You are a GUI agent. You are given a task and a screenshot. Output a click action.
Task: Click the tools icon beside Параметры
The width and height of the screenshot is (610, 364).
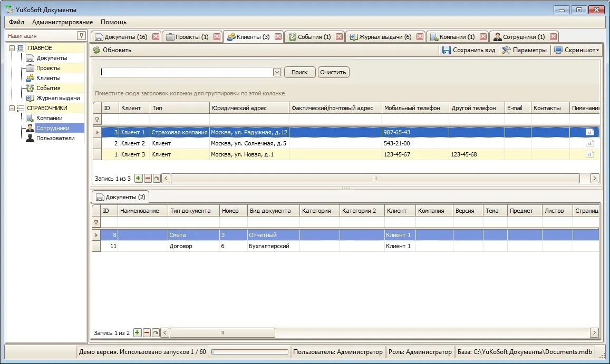click(x=506, y=50)
